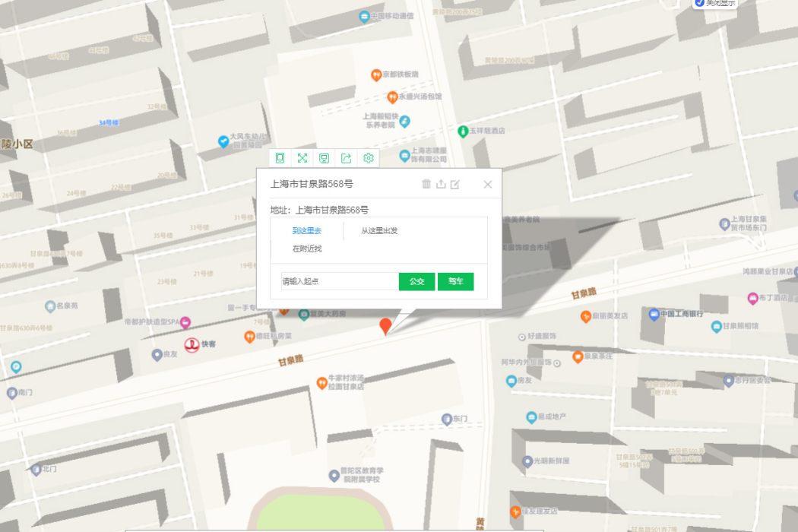798x532 pixels.
Task: Click the edit pencil icon in popup
Action: pos(455,184)
